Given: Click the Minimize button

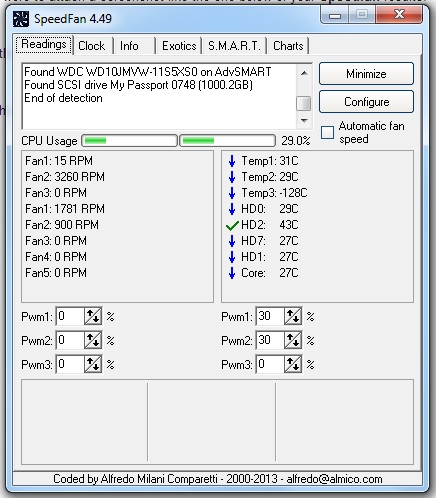Looking at the screenshot, I should [x=366, y=74].
